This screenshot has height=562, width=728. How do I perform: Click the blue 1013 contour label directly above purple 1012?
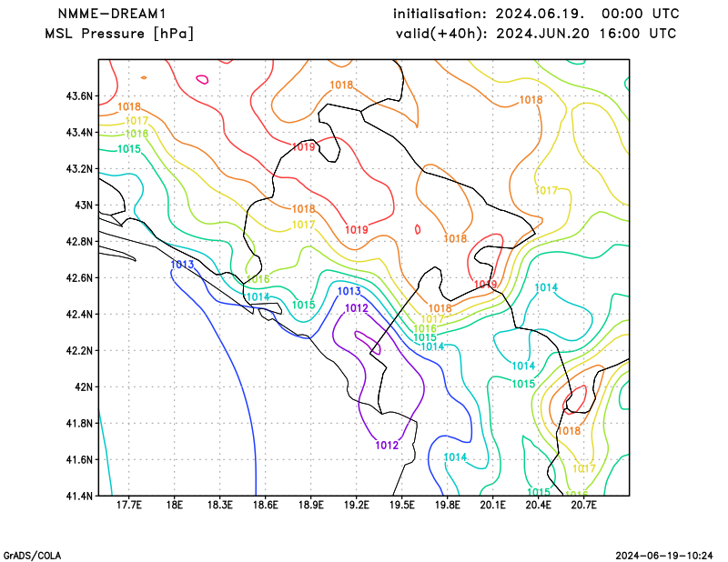coord(349,291)
